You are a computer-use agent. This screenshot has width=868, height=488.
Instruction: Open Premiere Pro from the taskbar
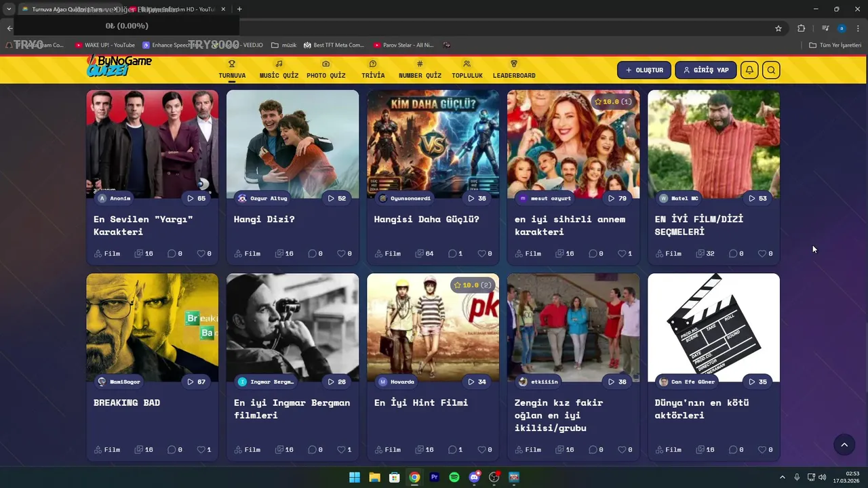coord(435,477)
